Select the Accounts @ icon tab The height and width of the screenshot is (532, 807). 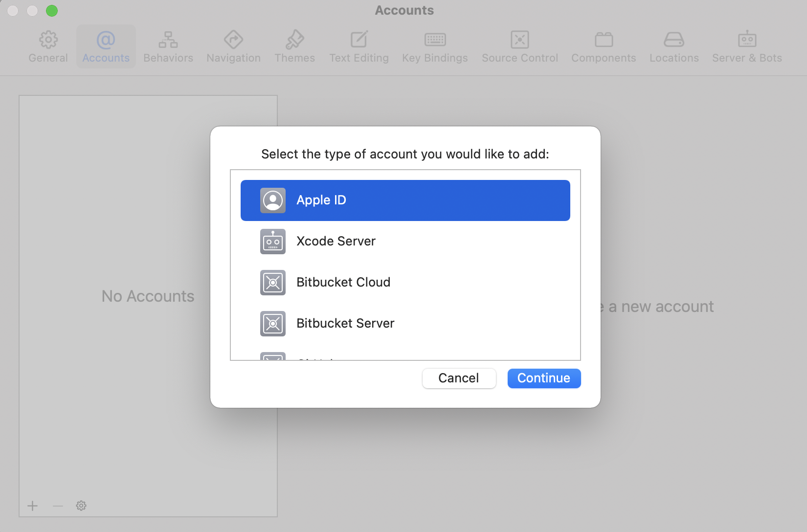click(106, 40)
